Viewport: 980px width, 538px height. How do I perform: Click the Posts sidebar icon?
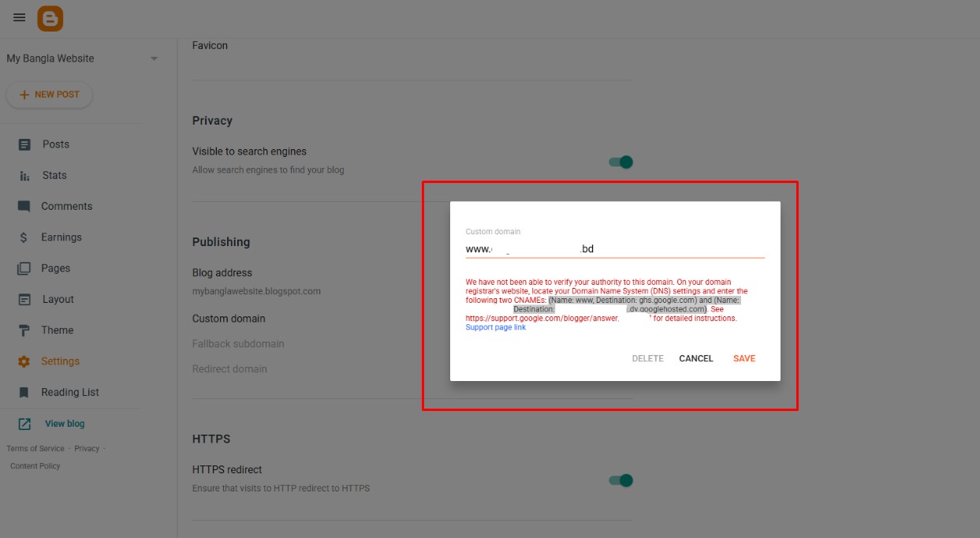coord(24,144)
